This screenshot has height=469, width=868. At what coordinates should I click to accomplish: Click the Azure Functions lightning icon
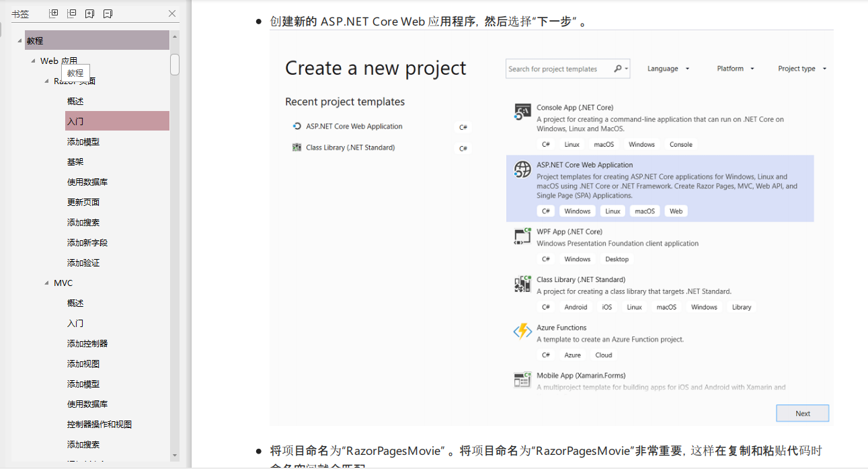(x=522, y=332)
